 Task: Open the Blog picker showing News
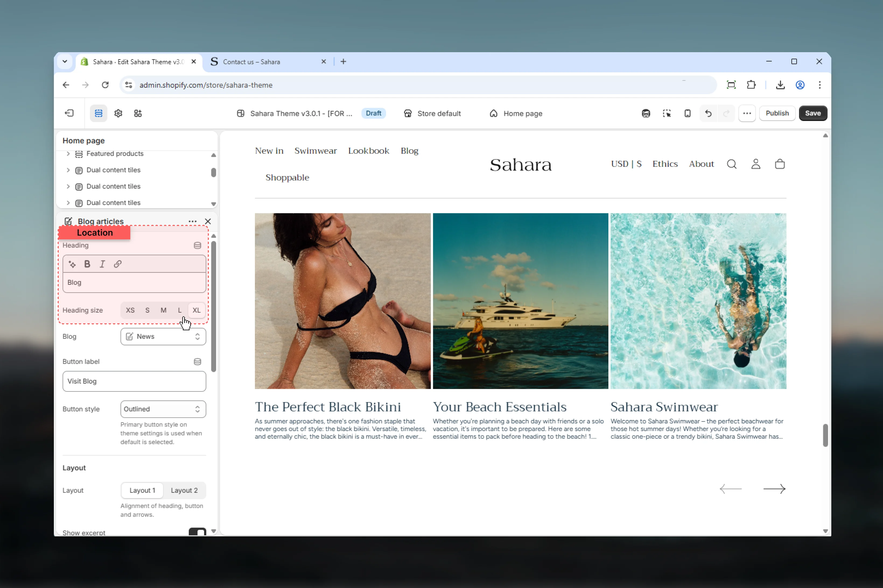pos(163,336)
